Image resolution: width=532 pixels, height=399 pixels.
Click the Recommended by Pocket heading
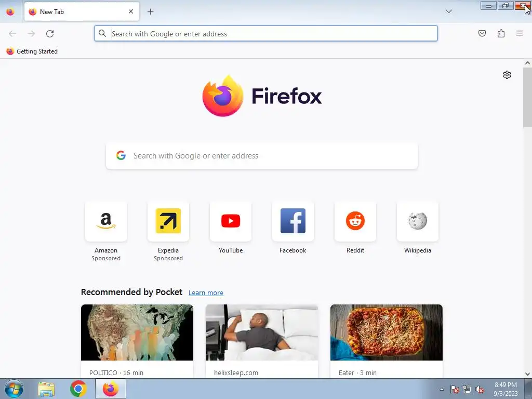pyautogui.click(x=131, y=292)
